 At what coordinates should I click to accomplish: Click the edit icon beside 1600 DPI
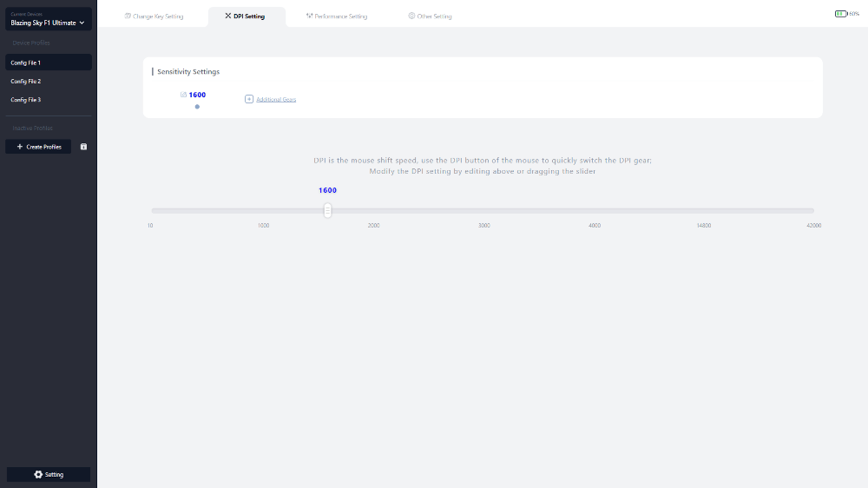[183, 95]
